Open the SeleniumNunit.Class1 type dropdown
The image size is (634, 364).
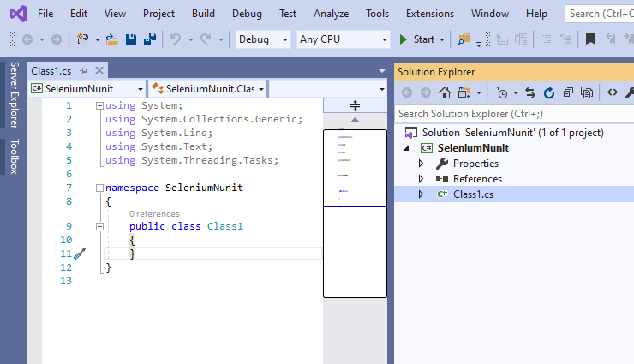(x=208, y=89)
